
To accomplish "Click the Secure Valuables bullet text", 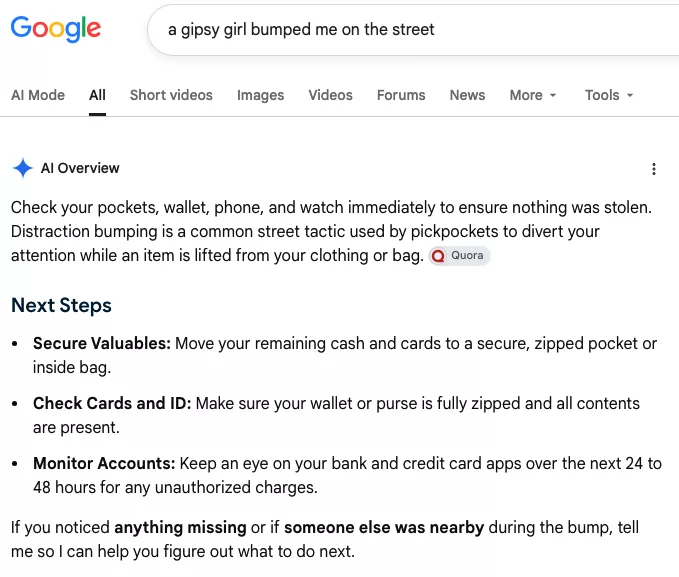I will (345, 355).
